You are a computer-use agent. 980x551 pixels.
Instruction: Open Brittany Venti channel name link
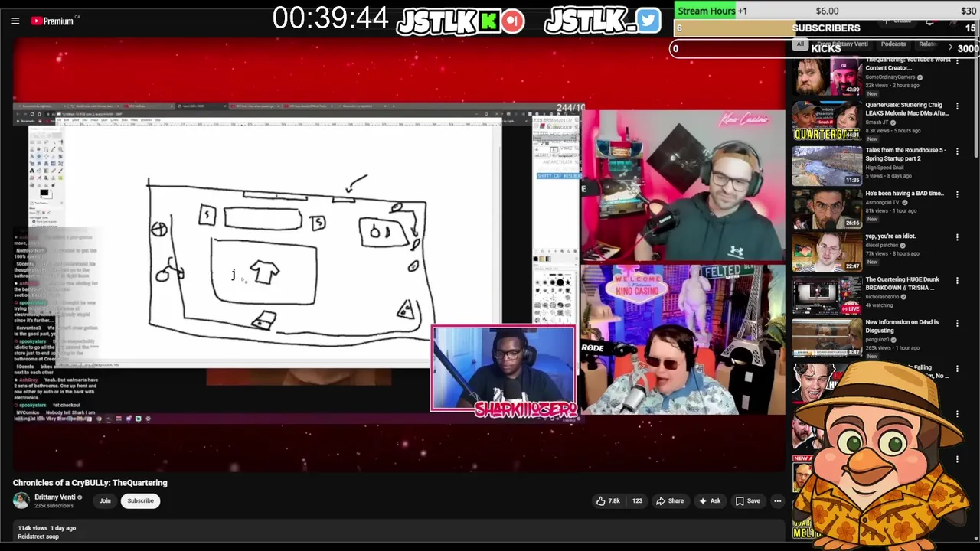point(54,497)
